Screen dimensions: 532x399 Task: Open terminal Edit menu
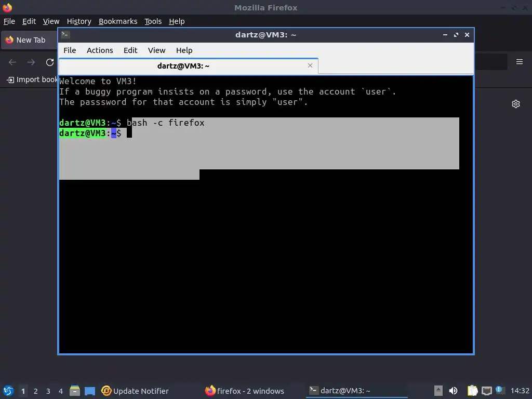tap(130, 50)
